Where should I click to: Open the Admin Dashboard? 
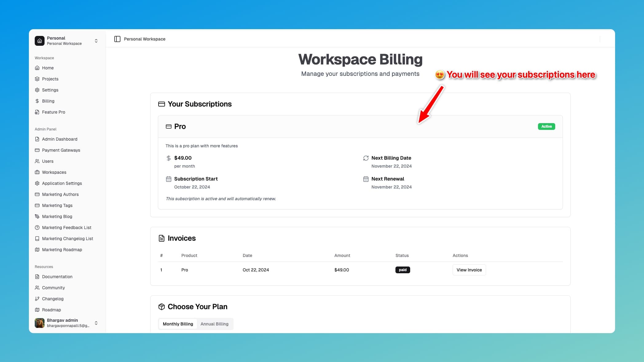(60, 139)
